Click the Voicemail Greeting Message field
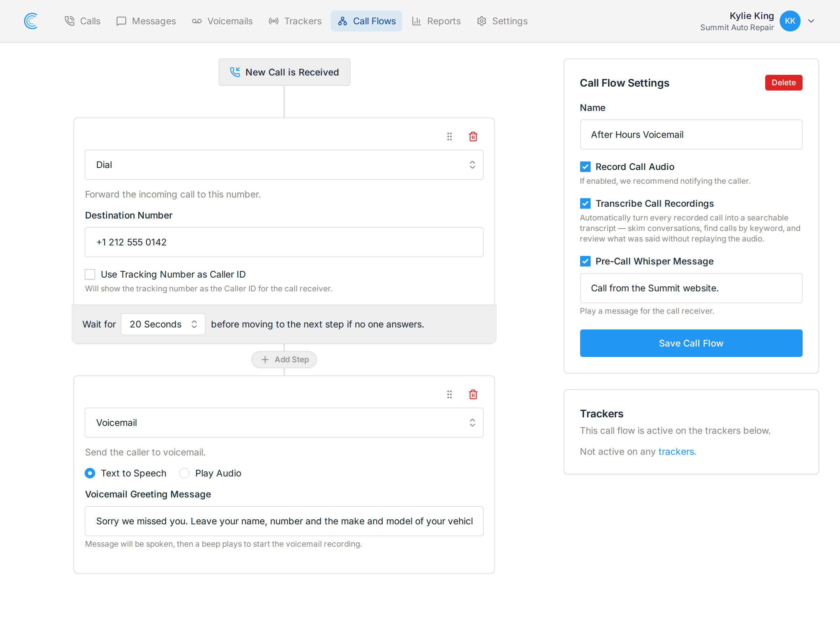840x630 pixels. (284, 521)
